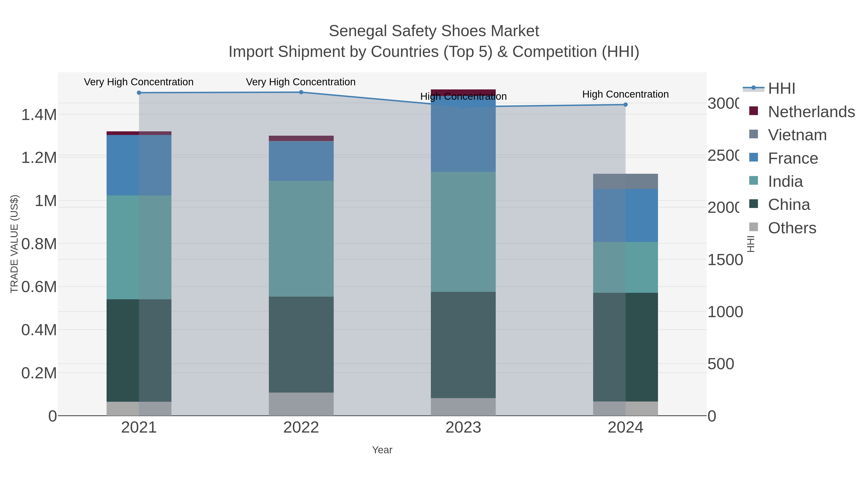Screen dimensions: 868x488
Task: Click the France legend color swatch
Action: click(753, 157)
